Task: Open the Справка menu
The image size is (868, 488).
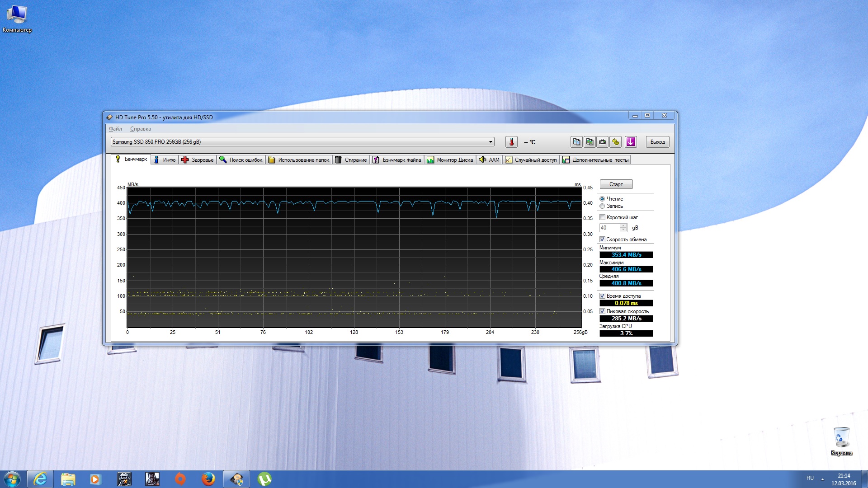Action: (140, 129)
